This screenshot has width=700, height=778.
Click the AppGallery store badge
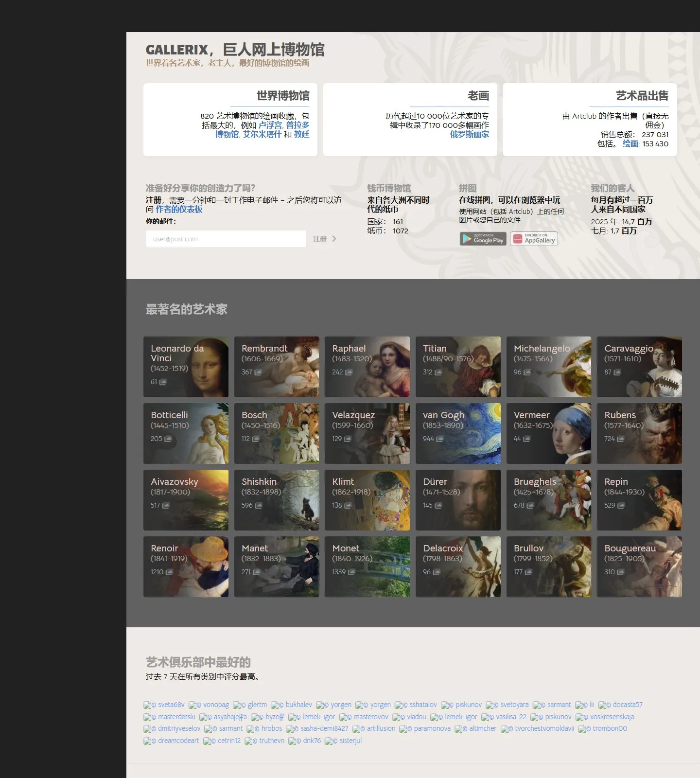(x=534, y=239)
